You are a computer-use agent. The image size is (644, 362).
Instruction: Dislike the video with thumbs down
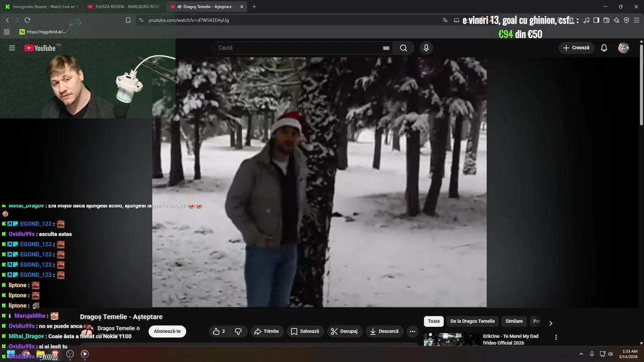pyautogui.click(x=238, y=331)
